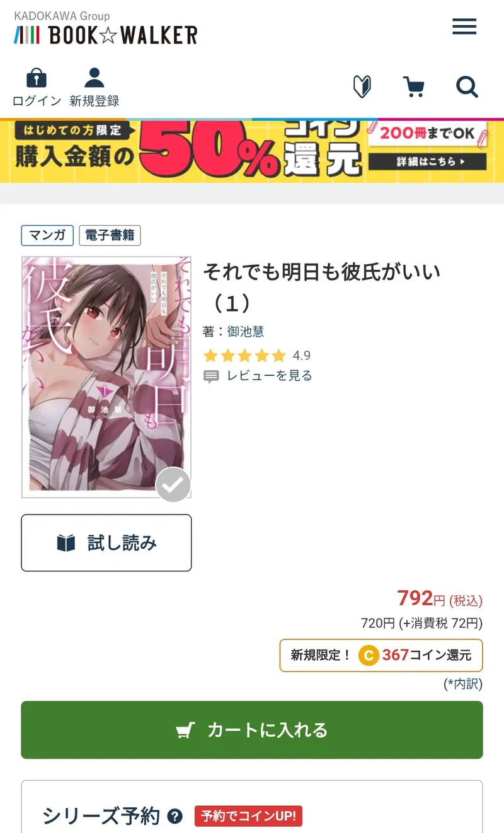The image size is (504, 833).
Task: Select the マンガ category tag
Action: pos(48,235)
